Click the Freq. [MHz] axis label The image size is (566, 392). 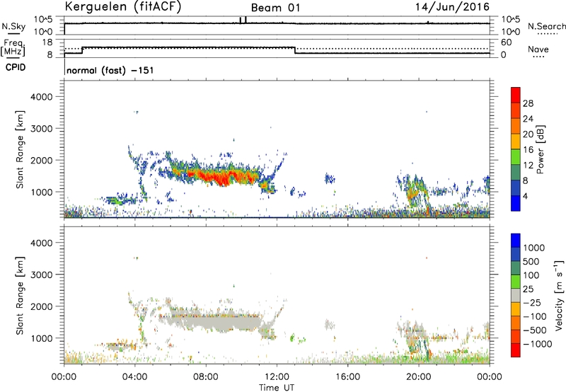(13, 47)
